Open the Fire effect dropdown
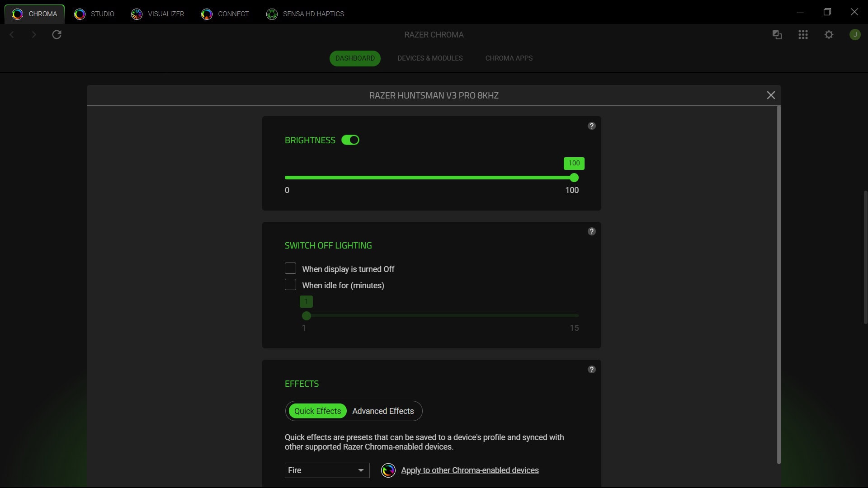This screenshot has height=488, width=868. click(x=326, y=470)
